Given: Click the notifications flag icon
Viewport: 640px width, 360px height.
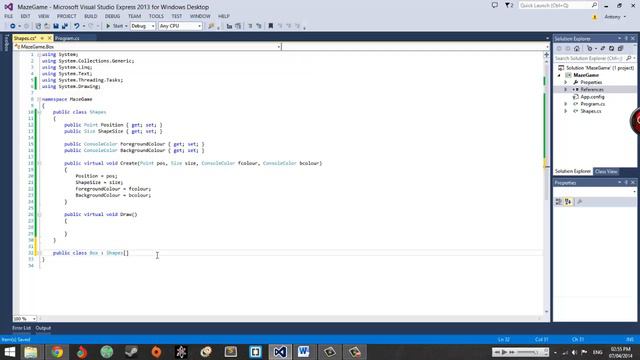Looking at the screenshot, I should coord(509,5).
